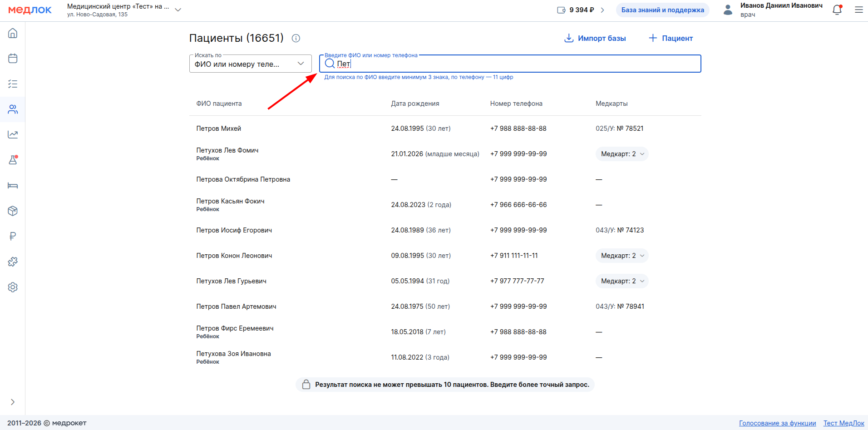868x430 pixels.
Task: Open the hospital bed icon in sidebar
Action: point(13,185)
